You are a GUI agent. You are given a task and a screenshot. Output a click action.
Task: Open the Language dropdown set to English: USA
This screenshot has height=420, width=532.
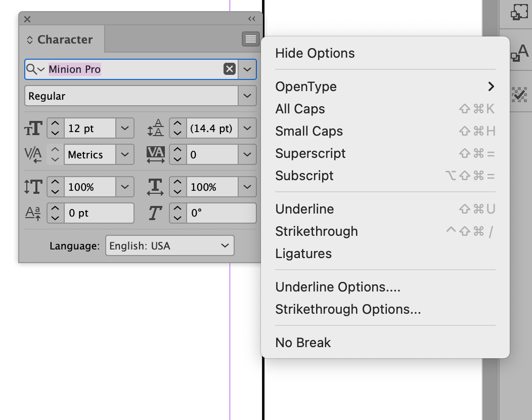click(169, 245)
